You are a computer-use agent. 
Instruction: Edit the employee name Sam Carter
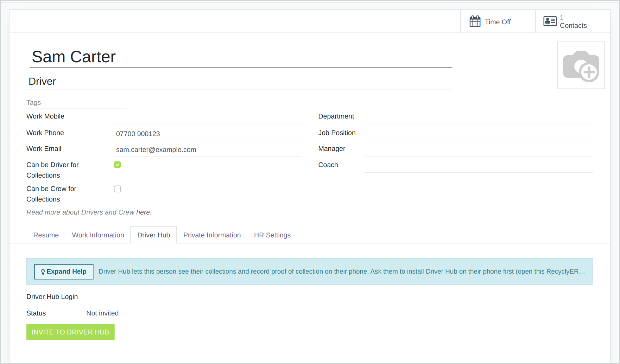241,57
